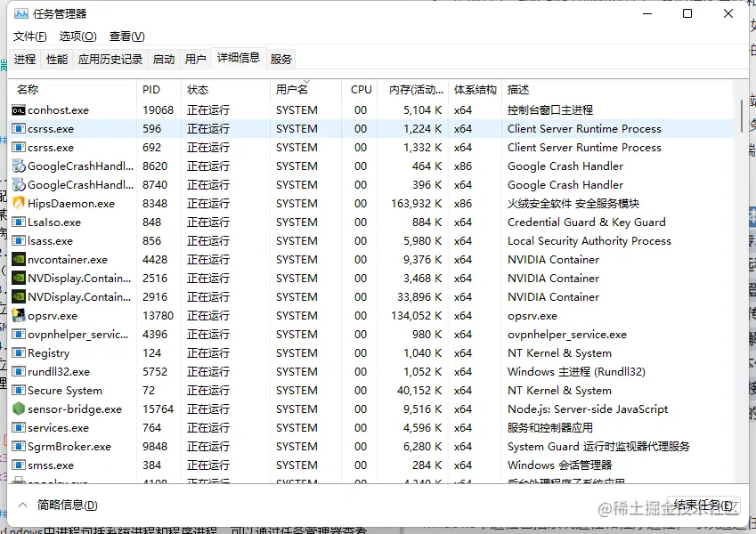Switch to the 用户 tab
The height and width of the screenshot is (534, 756).
[195, 60]
